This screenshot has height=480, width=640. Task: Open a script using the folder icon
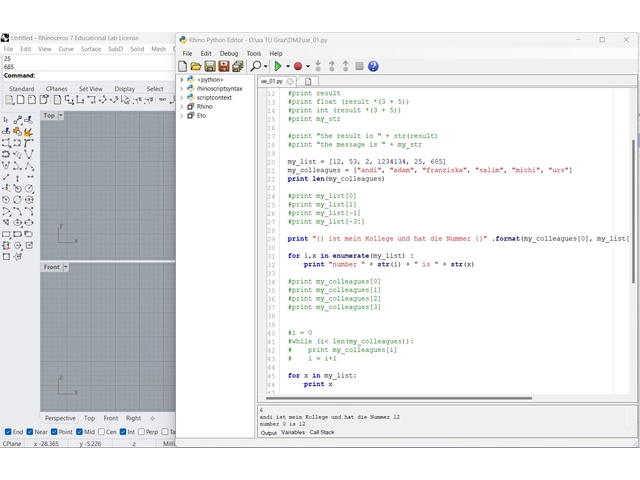click(196, 66)
